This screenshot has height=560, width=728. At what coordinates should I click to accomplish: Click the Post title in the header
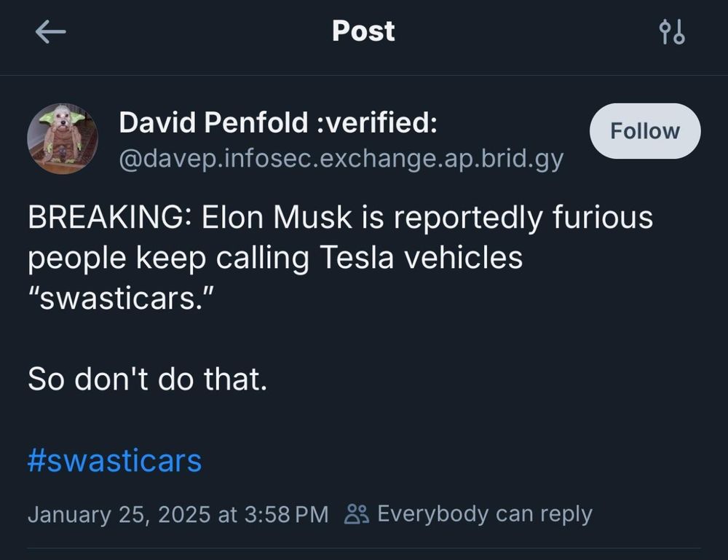tap(363, 31)
